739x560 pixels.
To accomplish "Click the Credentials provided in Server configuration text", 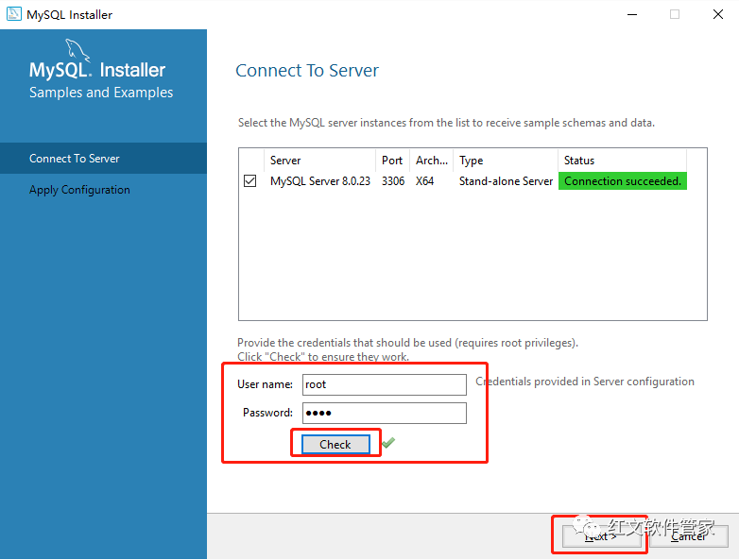I will click(x=585, y=382).
